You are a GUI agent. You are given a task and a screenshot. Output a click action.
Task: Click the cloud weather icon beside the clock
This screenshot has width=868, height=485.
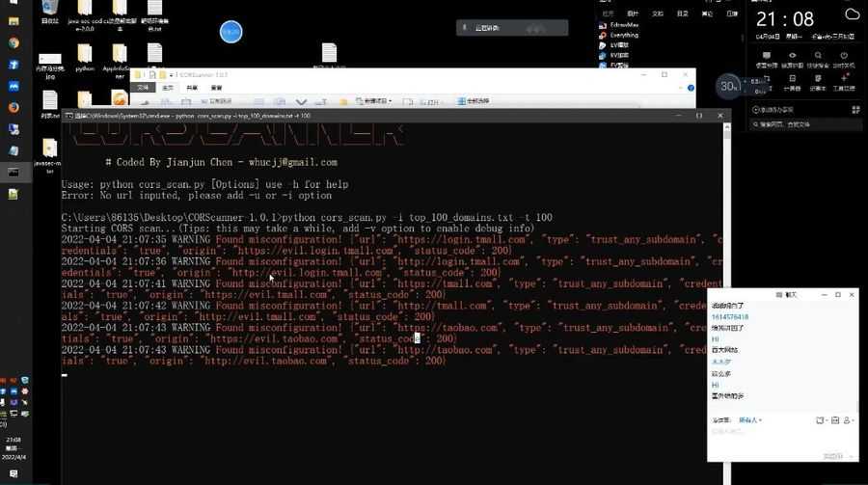(852, 14)
